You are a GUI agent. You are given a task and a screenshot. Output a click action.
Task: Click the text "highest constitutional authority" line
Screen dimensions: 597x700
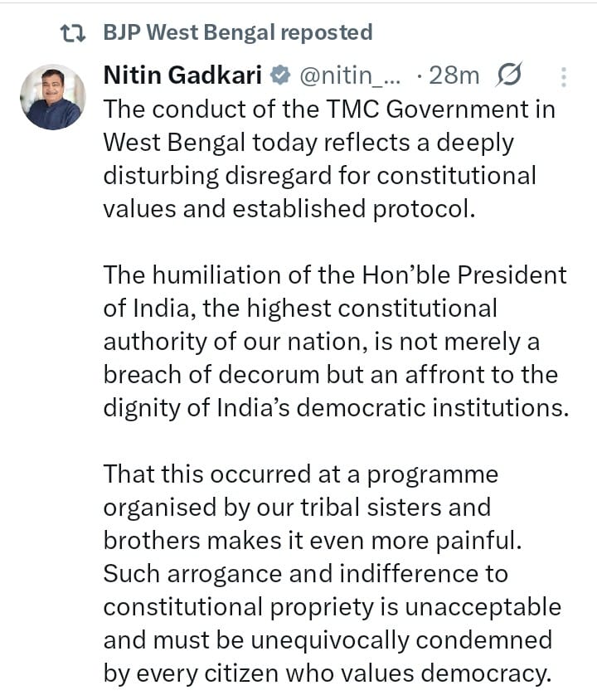pyautogui.click(x=300, y=308)
